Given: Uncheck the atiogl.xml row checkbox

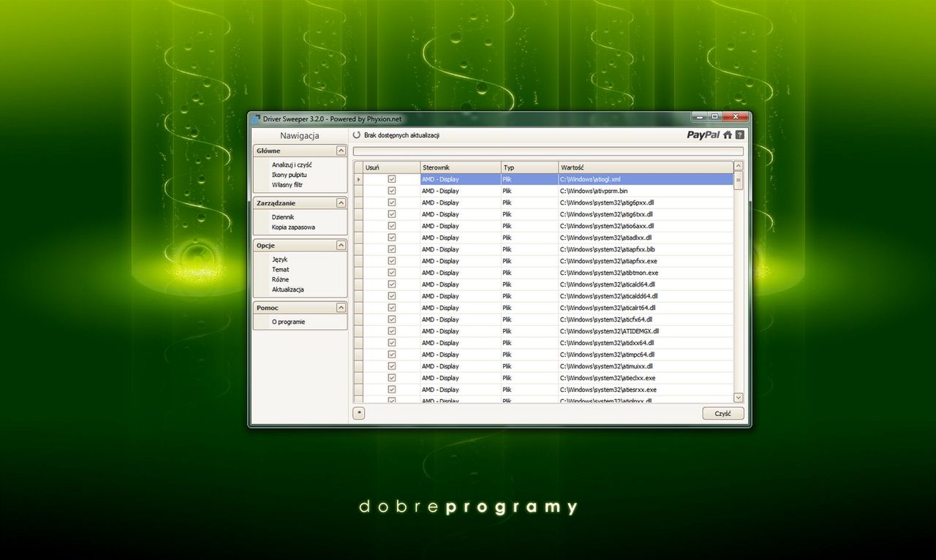Looking at the screenshot, I should pyautogui.click(x=392, y=179).
